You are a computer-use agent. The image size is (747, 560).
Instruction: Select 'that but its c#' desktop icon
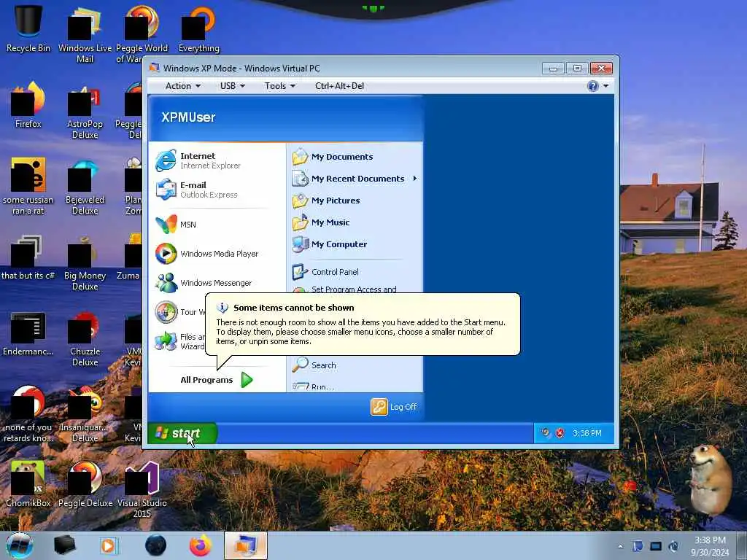(28, 257)
